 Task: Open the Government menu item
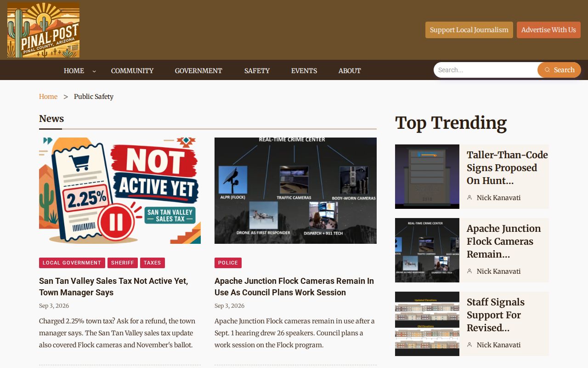point(198,71)
